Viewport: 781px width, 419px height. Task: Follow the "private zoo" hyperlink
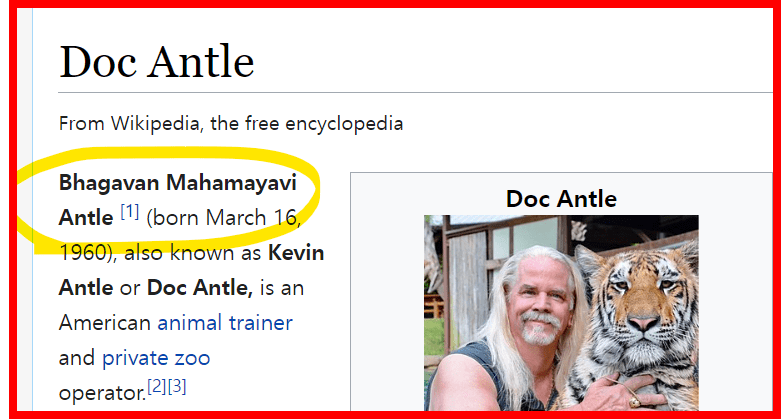pyautogui.click(x=155, y=358)
